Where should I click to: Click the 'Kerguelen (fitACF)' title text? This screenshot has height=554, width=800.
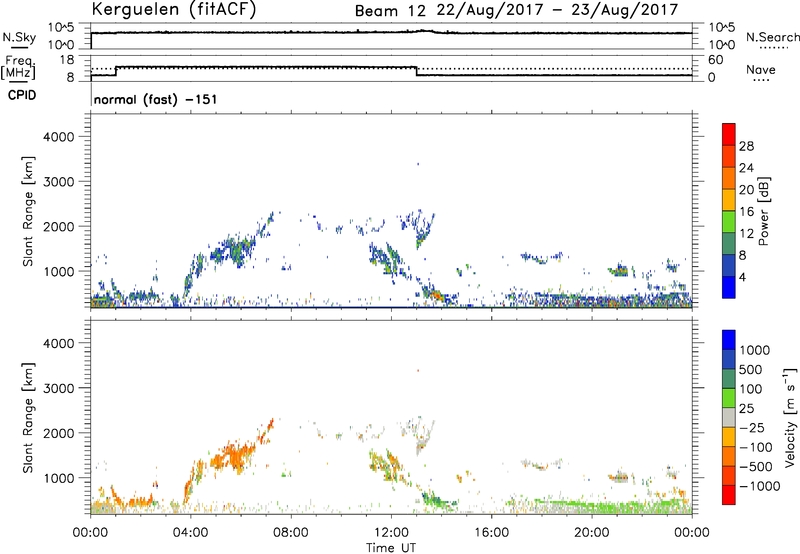pos(173,10)
